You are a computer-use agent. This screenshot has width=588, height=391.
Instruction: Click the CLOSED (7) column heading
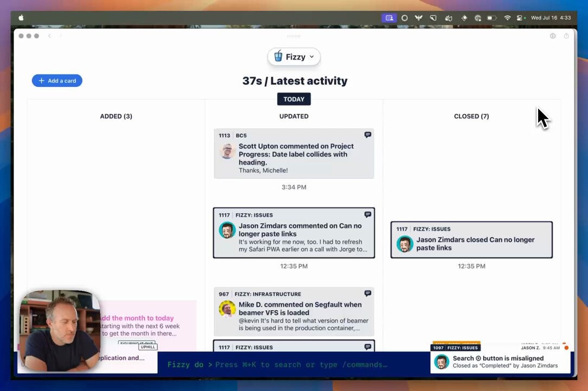tap(471, 116)
